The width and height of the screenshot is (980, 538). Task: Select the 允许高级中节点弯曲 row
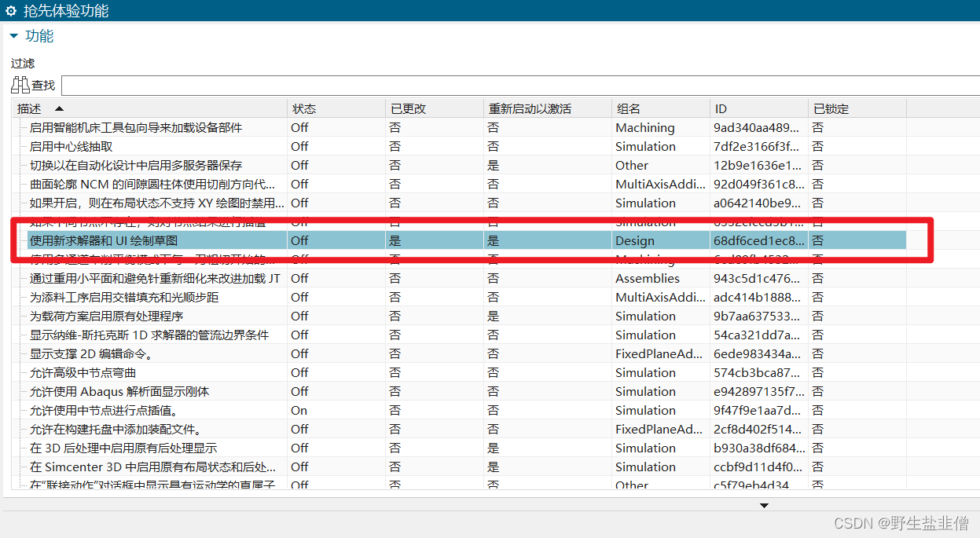click(459, 372)
